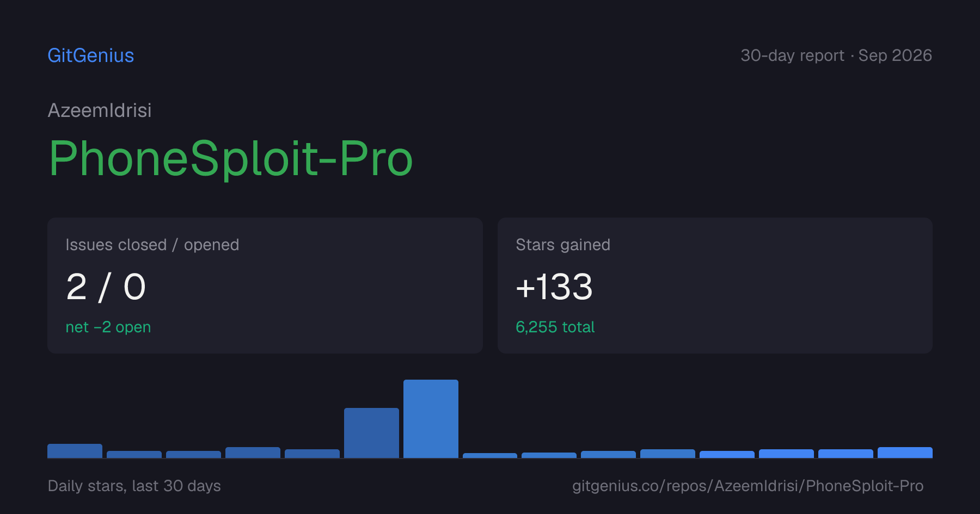Open the Issues closed / opened card

pyautogui.click(x=265, y=286)
